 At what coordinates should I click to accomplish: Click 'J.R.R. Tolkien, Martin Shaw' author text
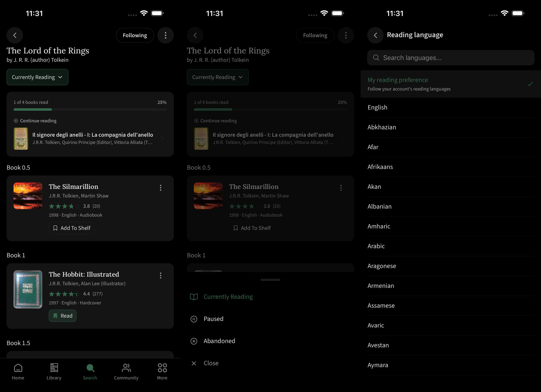point(79,196)
